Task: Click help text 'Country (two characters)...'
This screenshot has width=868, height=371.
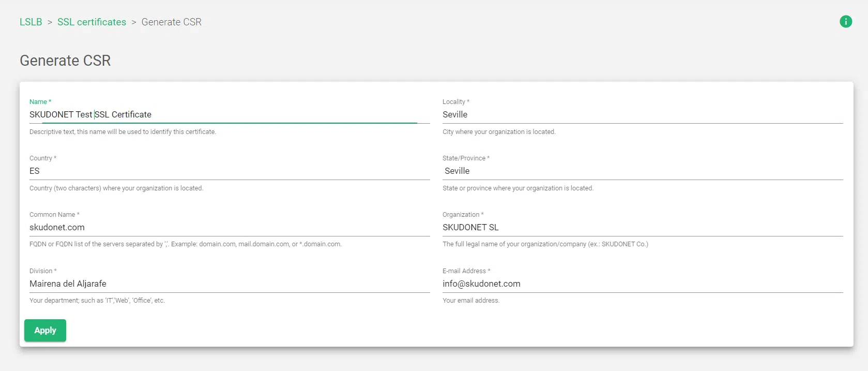Action: (116, 188)
